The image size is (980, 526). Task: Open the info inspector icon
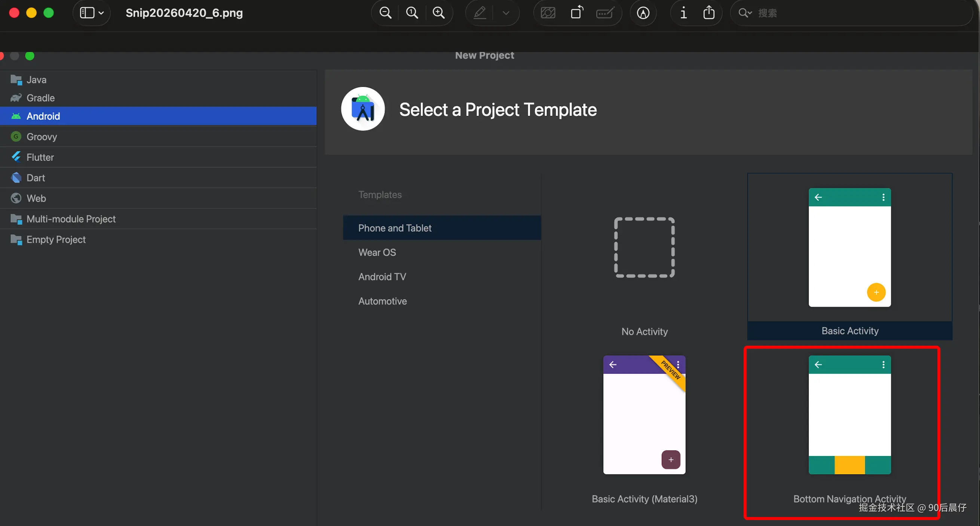683,13
